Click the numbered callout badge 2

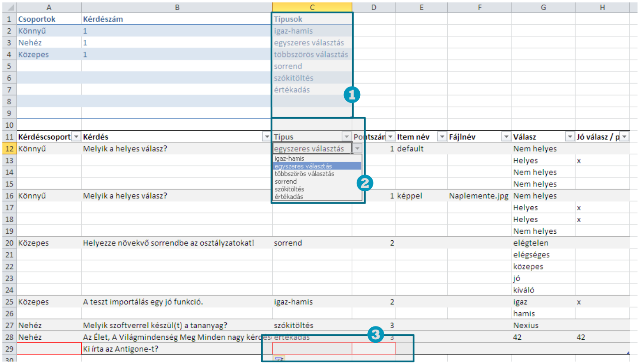[x=365, y=183]
